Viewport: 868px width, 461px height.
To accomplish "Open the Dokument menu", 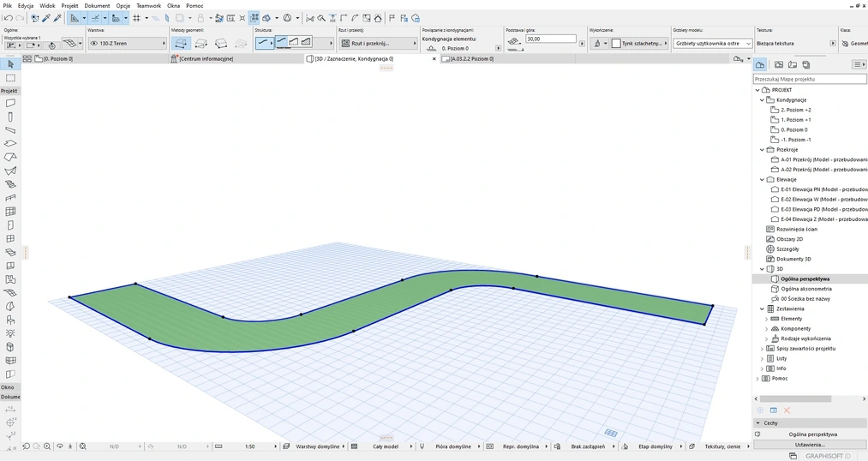I will click(x=97, y=5).
